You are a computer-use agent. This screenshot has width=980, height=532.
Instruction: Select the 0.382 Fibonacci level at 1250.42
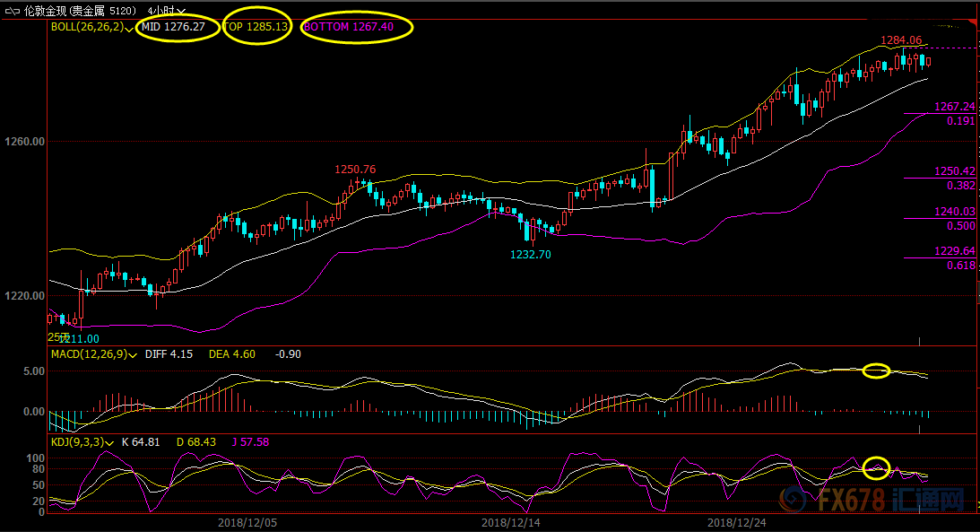tap(960, 185)
